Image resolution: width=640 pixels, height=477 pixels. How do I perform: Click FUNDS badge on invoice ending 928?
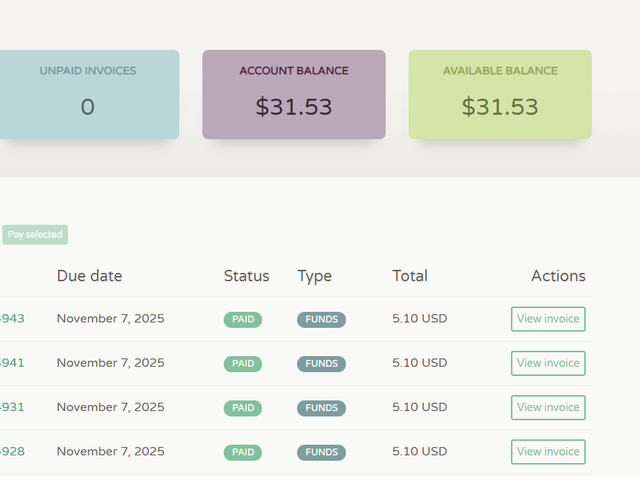click(321, 452)
